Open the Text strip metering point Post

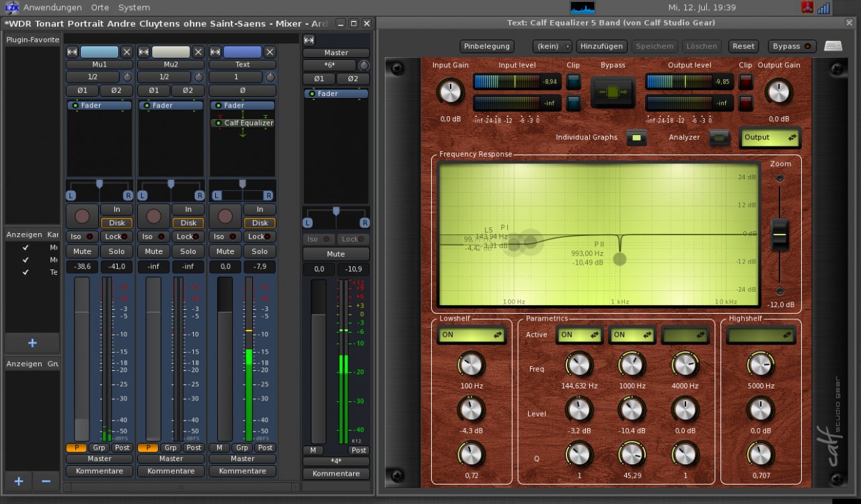[x=265, y=448]
